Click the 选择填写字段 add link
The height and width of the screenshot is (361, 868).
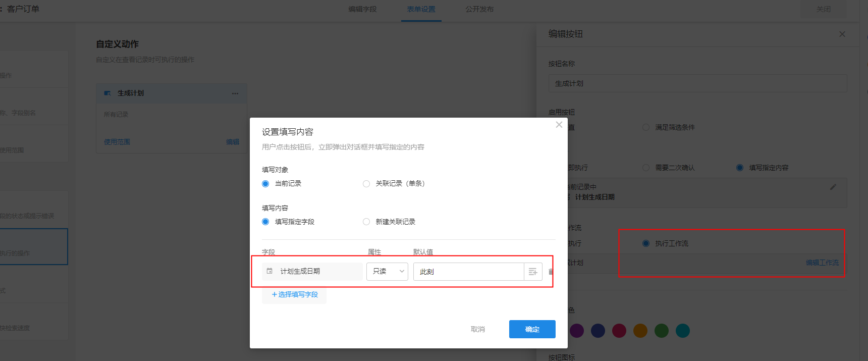tap(295, 294)
